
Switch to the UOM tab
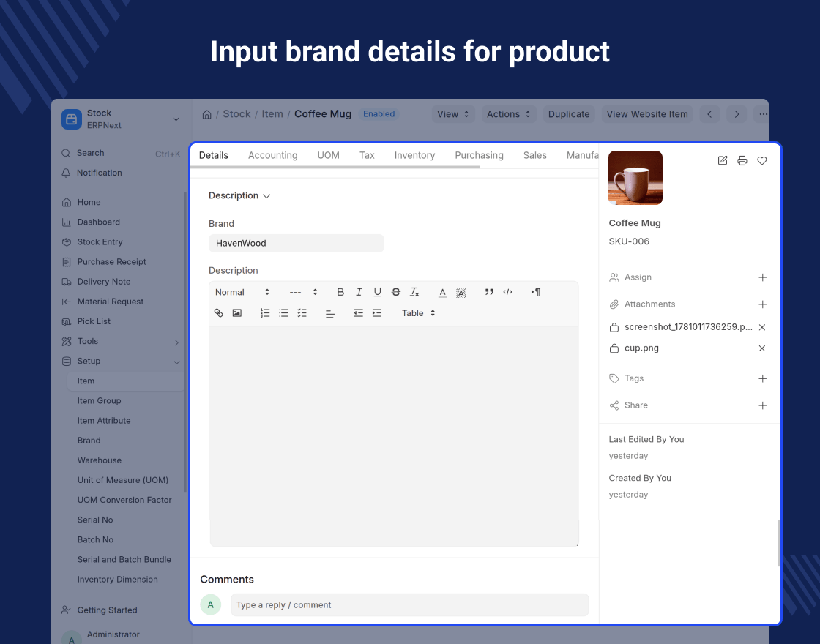pos(329,155)
